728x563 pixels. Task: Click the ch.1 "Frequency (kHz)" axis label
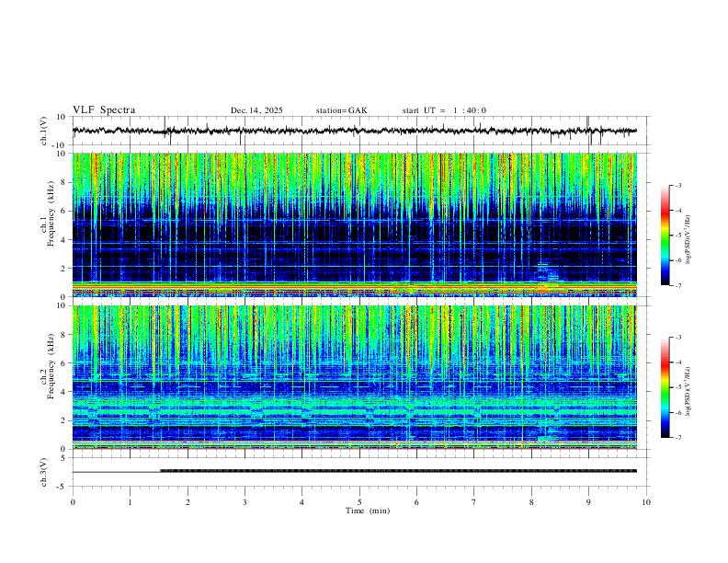point(51,214)
